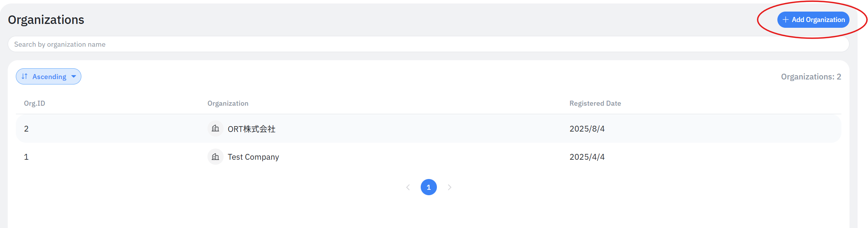Click the Org.ID column header

point(34,103)
